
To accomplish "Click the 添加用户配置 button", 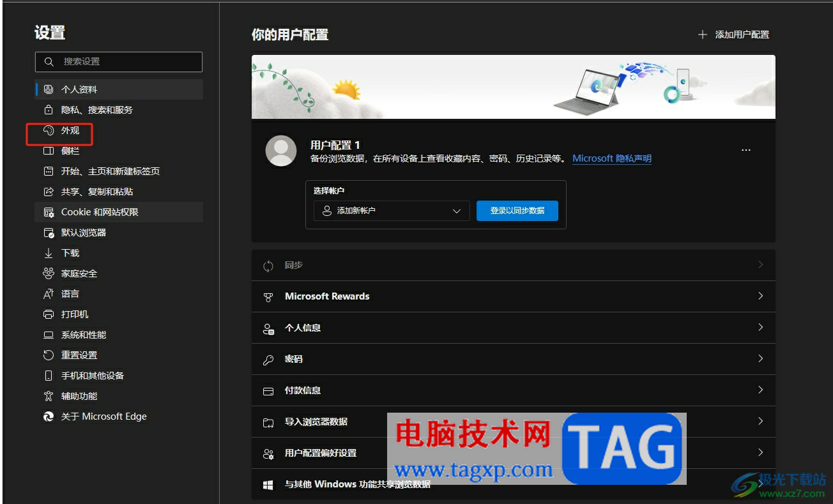I will (x=733, y=34).
